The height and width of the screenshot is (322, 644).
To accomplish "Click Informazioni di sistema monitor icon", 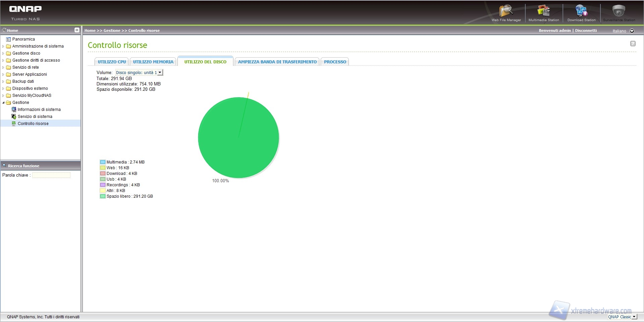I will tap(14, 110).
